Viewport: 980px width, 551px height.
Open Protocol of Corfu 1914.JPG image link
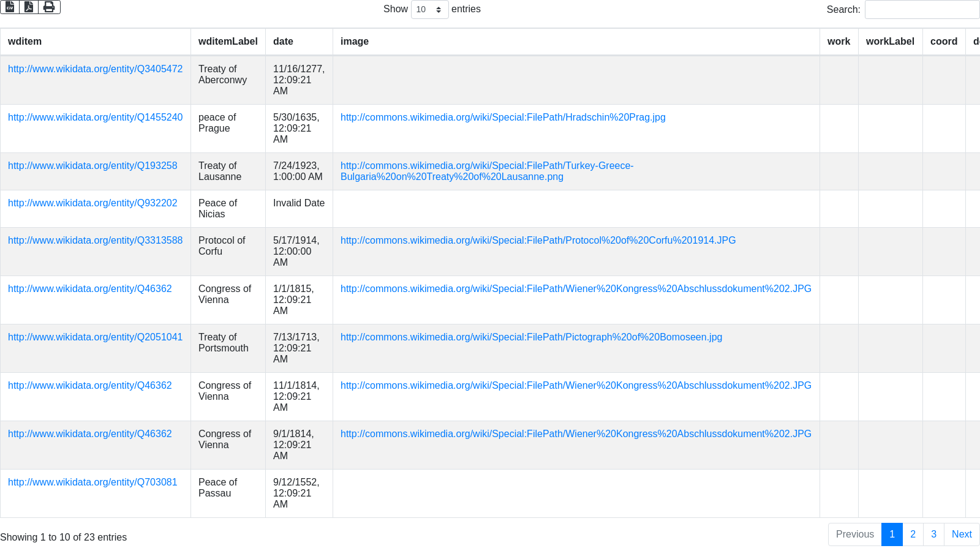click(x=538, y=241)
